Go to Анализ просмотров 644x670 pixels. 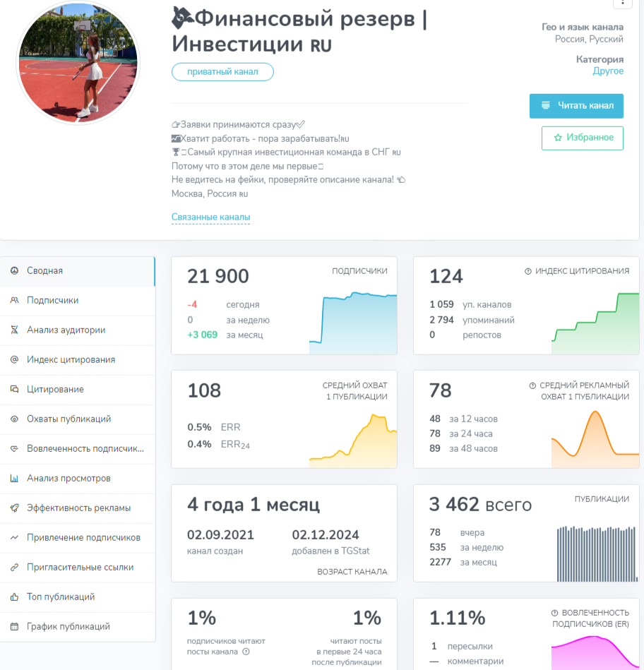click(78, 478)
